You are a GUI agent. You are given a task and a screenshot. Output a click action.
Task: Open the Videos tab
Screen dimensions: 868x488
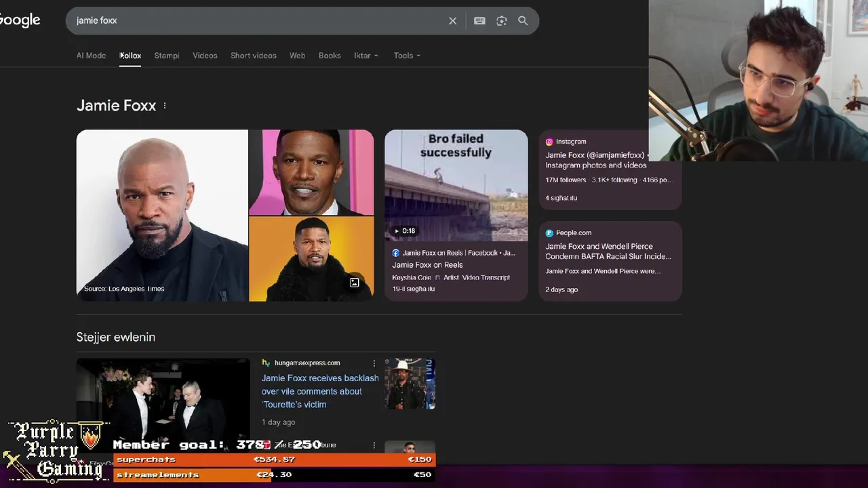[205, 56]
